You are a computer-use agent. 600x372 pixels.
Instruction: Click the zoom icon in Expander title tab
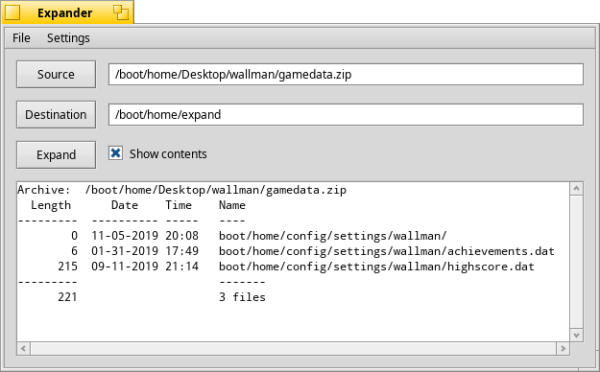point(121,13)
